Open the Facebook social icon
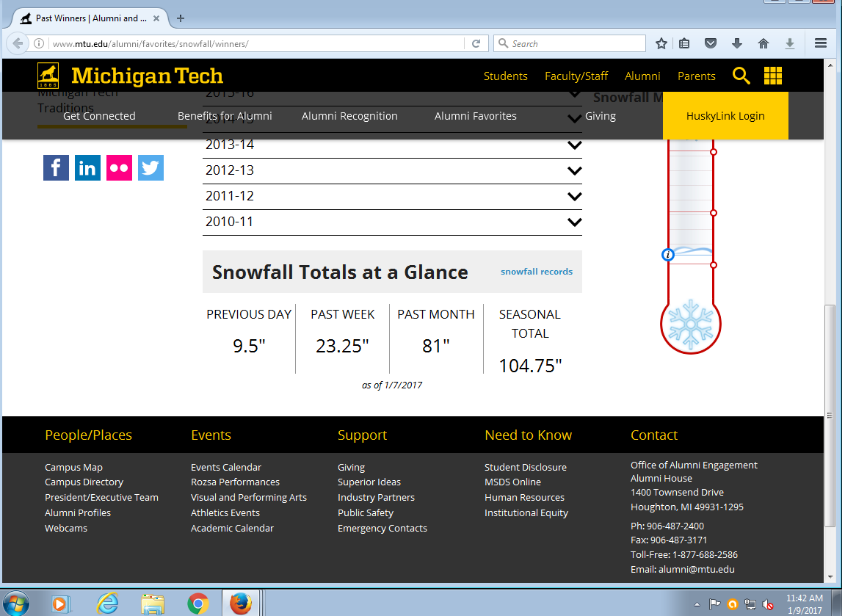The width and height of the screenshot is (845, 616). pos(56,168)
